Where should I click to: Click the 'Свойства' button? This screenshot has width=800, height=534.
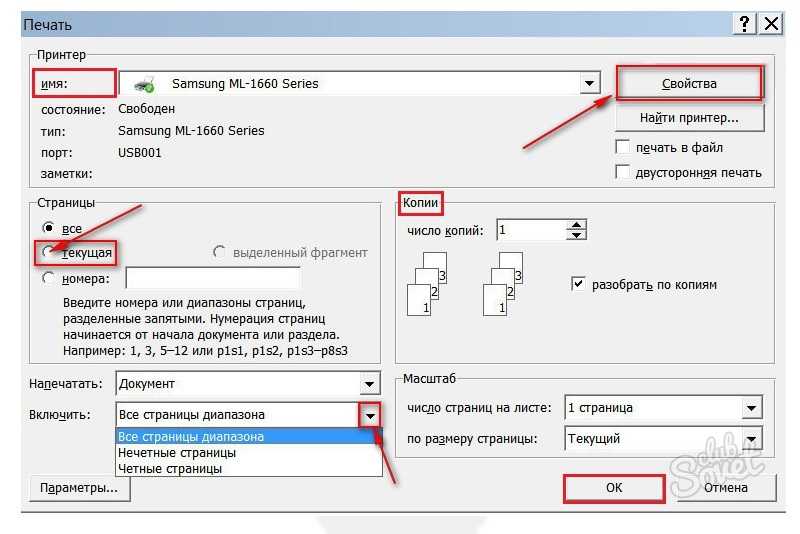coord(689,83)
